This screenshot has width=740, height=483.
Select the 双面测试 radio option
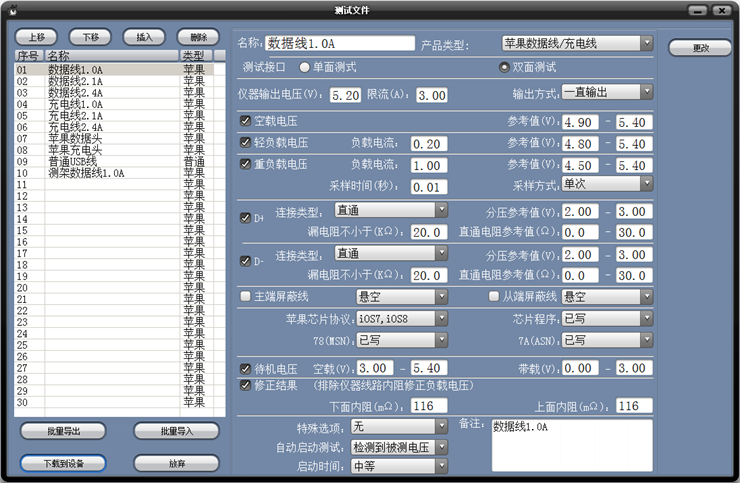click(505, 67)
